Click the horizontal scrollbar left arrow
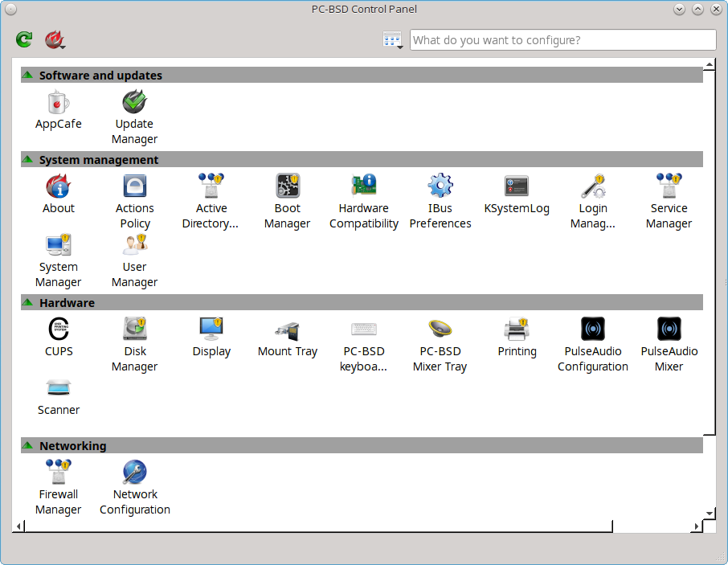 (18, 526)
